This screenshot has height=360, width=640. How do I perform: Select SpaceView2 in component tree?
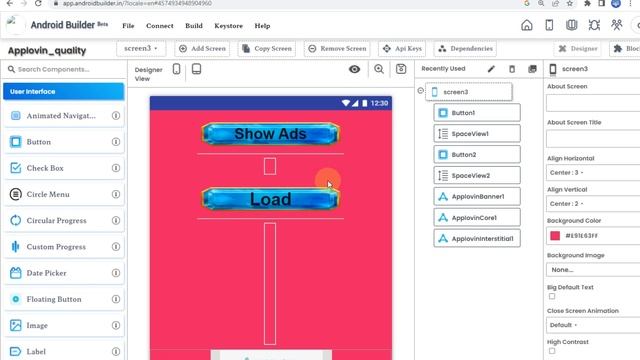477,176
